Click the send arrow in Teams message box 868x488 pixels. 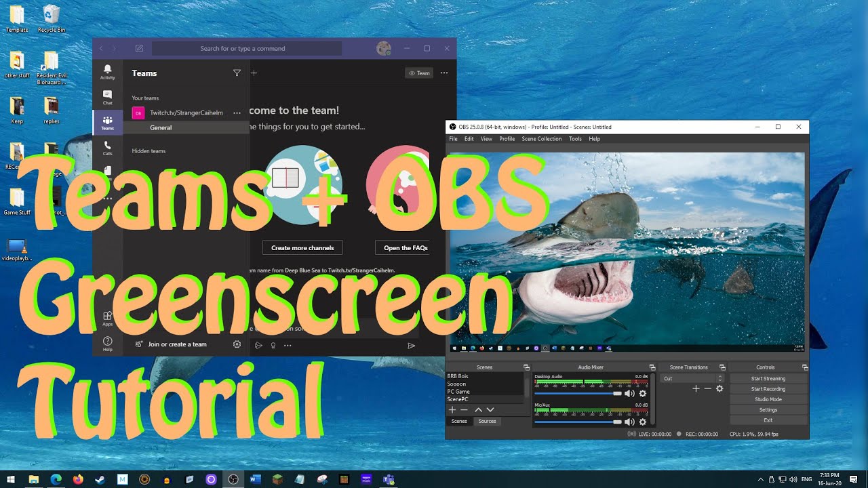(411, 346)
